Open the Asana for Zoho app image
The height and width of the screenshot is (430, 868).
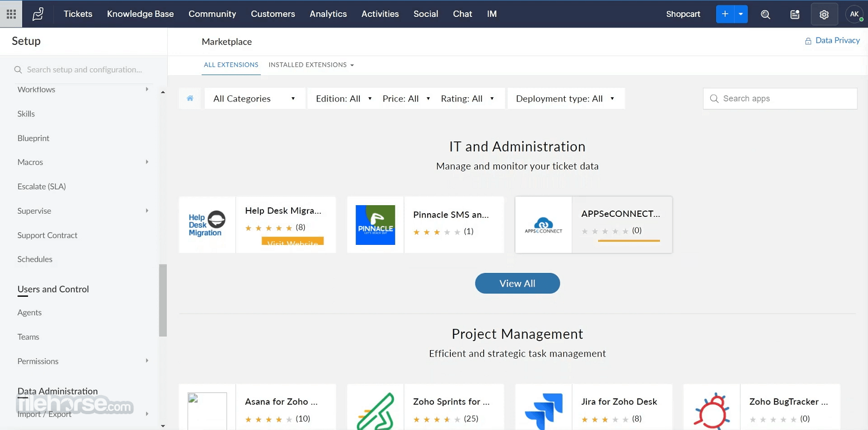[207, 411]
